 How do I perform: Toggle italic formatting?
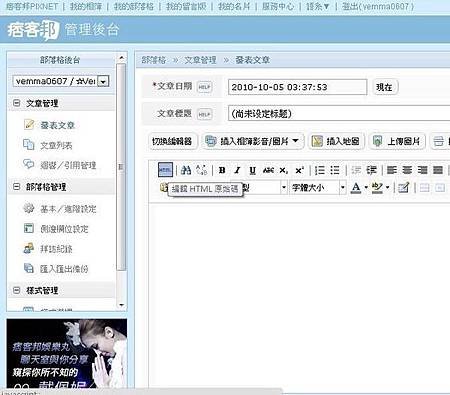[237, 170]
